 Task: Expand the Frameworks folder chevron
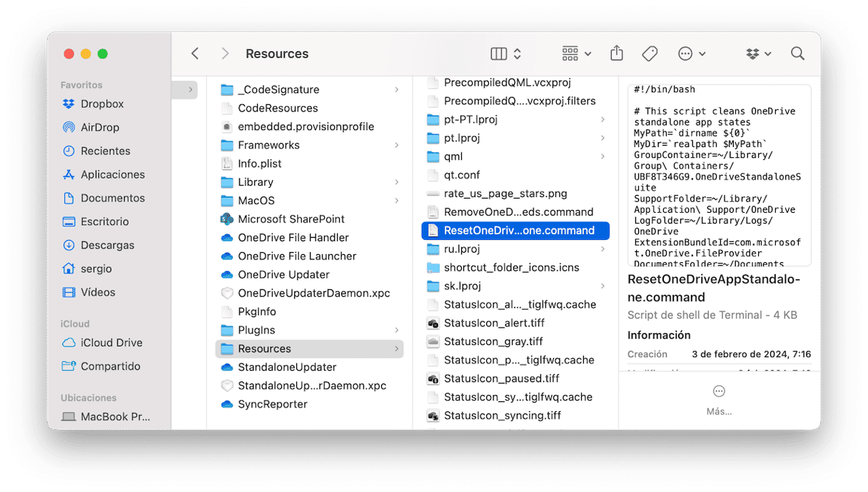[x=396, y=145]
